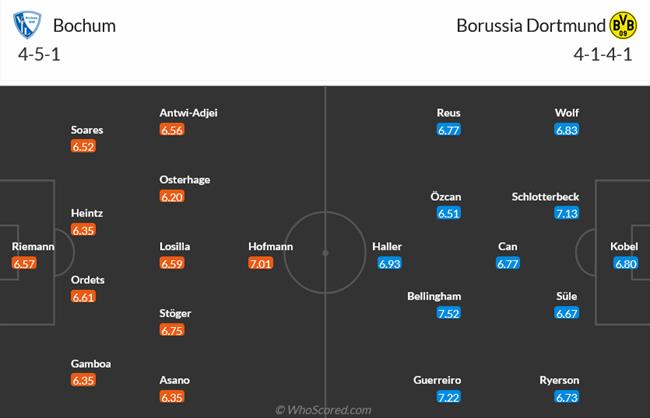Select Bellingham's 7.52 rating badge
This screenshot has width=650, height=418.
click(448, 314)
